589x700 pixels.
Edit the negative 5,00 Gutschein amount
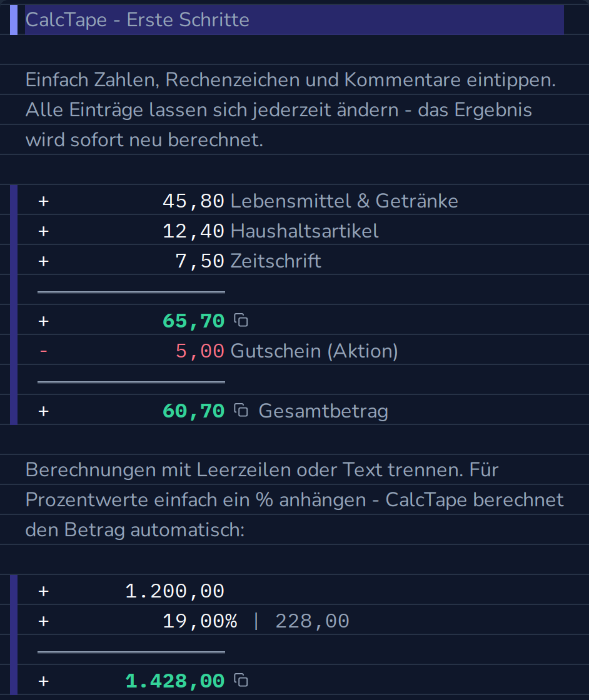click(199, 351)
